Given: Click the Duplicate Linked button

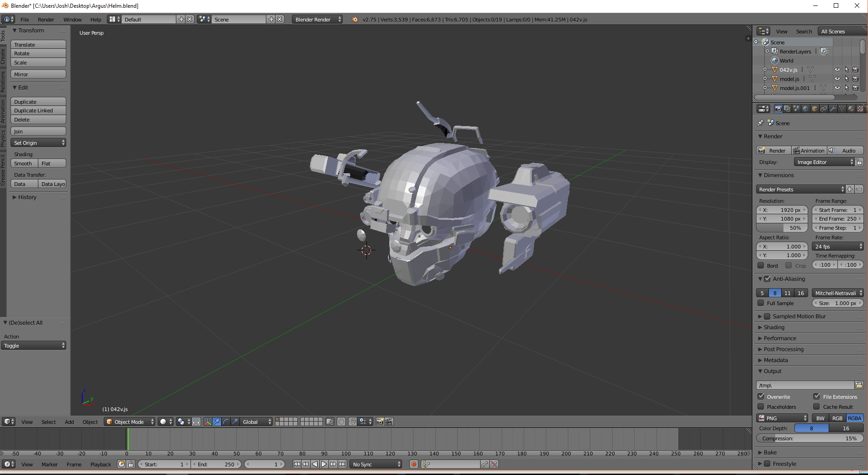Looking at the screenshot, I should click(38, 111).
